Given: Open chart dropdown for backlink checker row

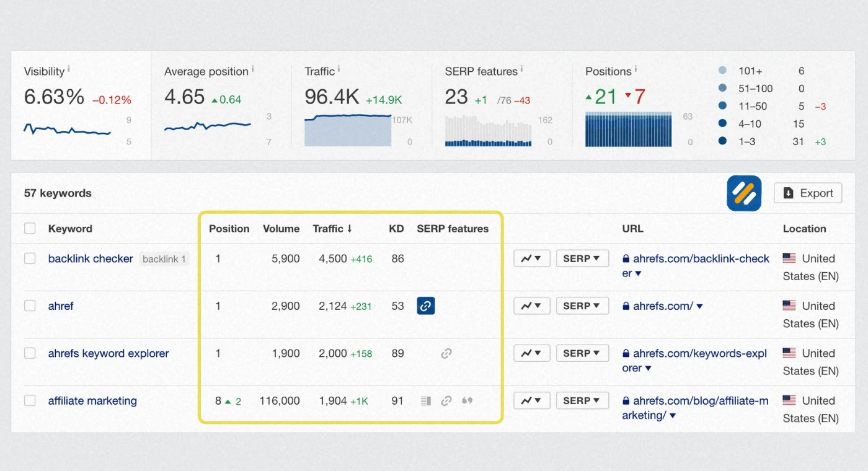Looking at the screenshot, I should 532,258.
